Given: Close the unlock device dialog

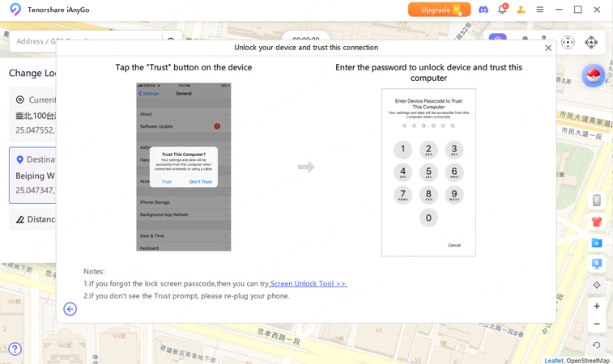Looking at the screenshot, I should pyautogui.click(x=548, y=48).
